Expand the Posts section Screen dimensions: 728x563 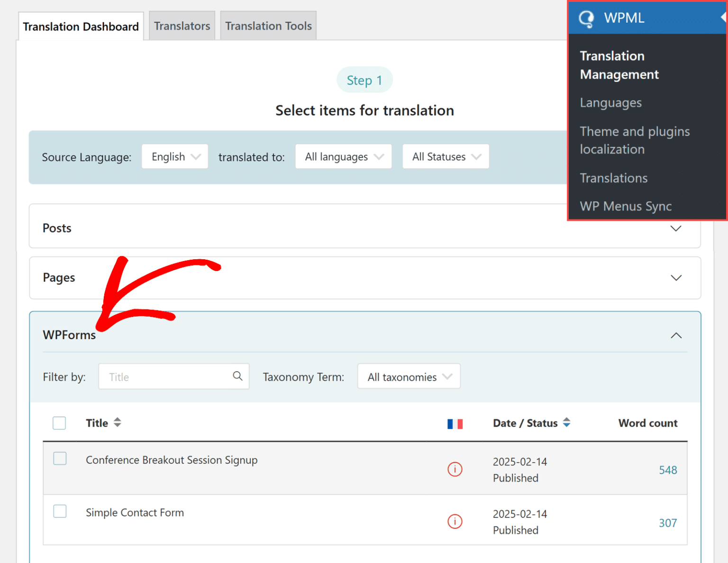pos(675,228)
